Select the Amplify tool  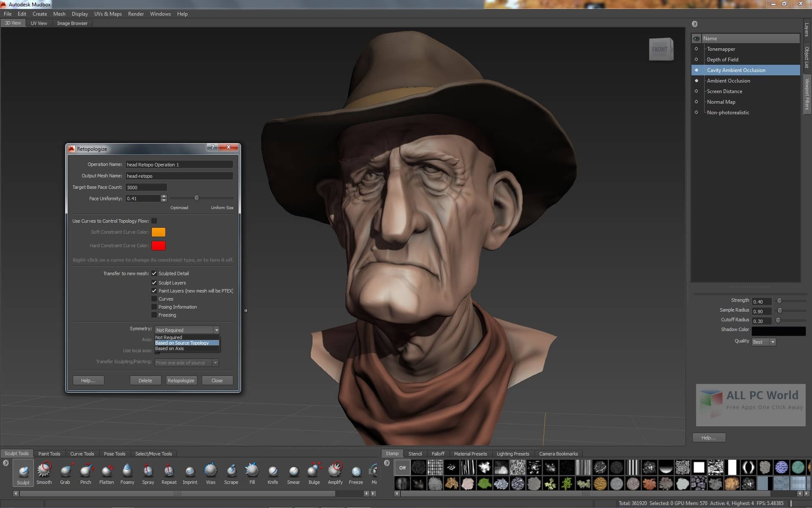coord(335,473)
